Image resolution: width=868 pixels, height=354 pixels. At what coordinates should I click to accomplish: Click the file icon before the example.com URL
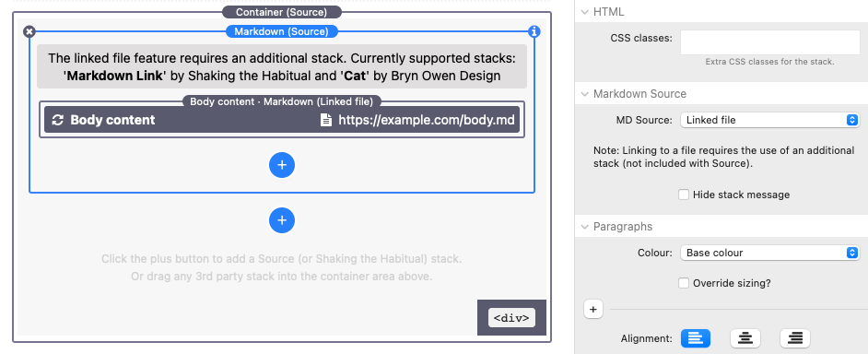pyautogui.click(x=326, y=120)
